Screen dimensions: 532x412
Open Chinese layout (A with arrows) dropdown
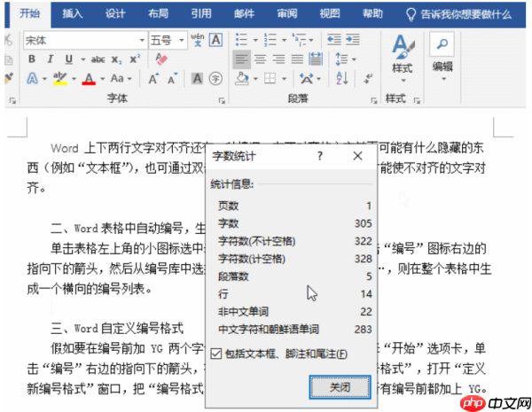coord(318,79)
